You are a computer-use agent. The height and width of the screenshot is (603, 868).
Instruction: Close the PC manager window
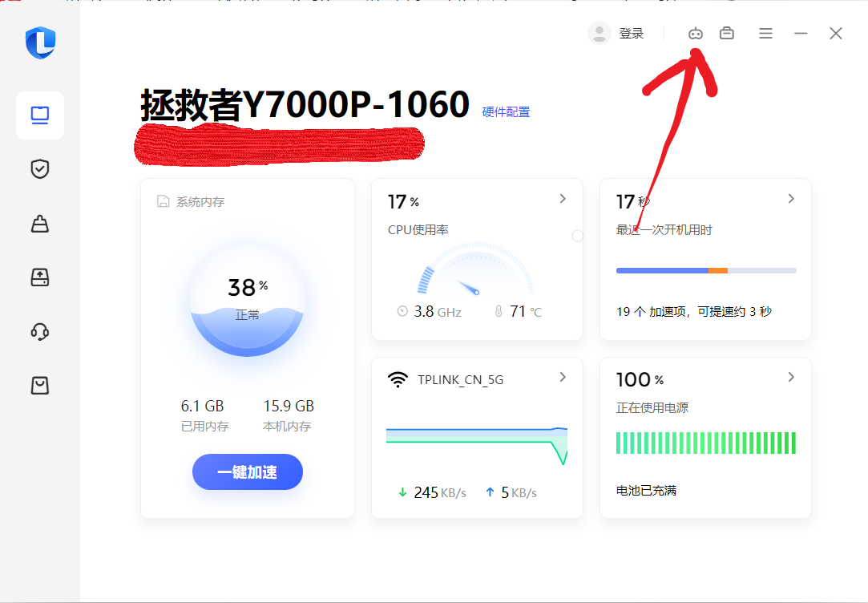[836, 34]
